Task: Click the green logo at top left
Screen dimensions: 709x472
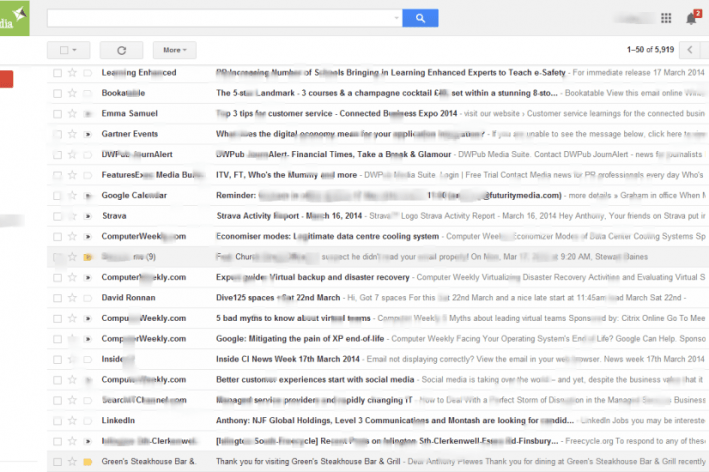Action: coord(14,18)
